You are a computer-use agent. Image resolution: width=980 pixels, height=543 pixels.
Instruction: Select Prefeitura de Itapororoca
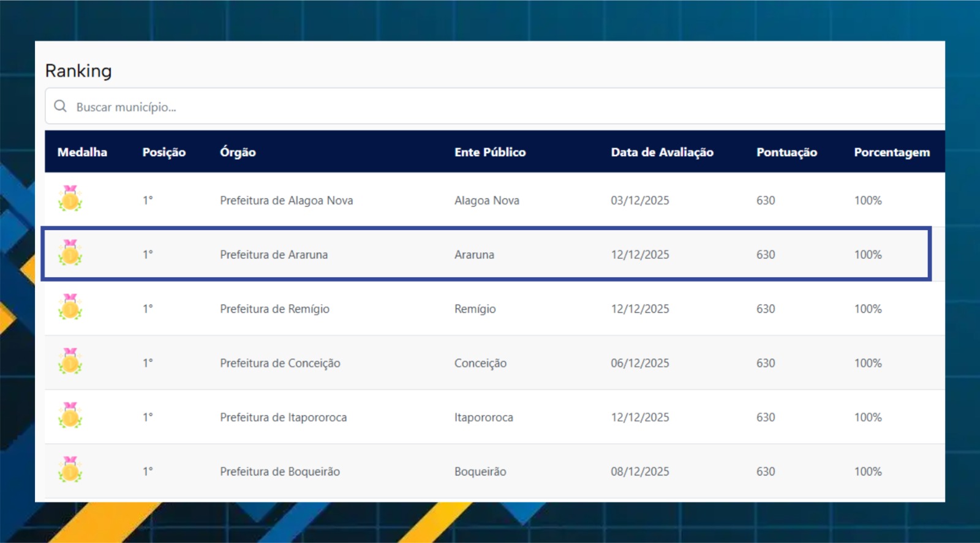tap(283, 418)
